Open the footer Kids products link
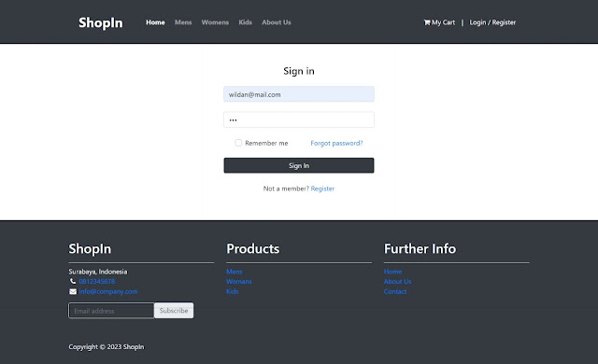The width and height of the screenshot is (598, 364). [x=233, y=291]
